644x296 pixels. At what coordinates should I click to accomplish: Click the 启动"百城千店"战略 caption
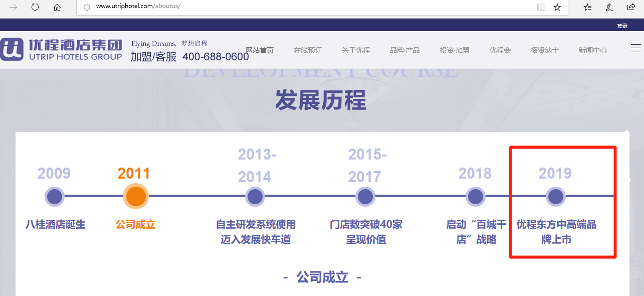(x=477, y=232)
